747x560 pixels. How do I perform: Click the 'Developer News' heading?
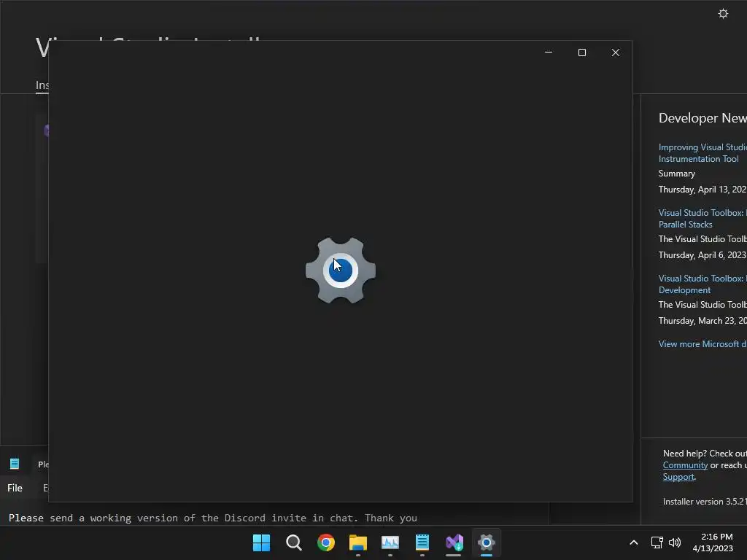[x=703, y=118]
